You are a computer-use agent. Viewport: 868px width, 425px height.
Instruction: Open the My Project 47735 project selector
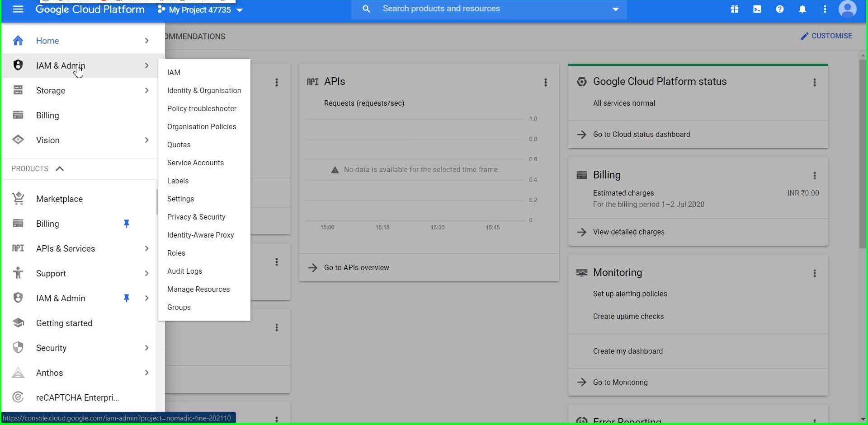[199, 9]
